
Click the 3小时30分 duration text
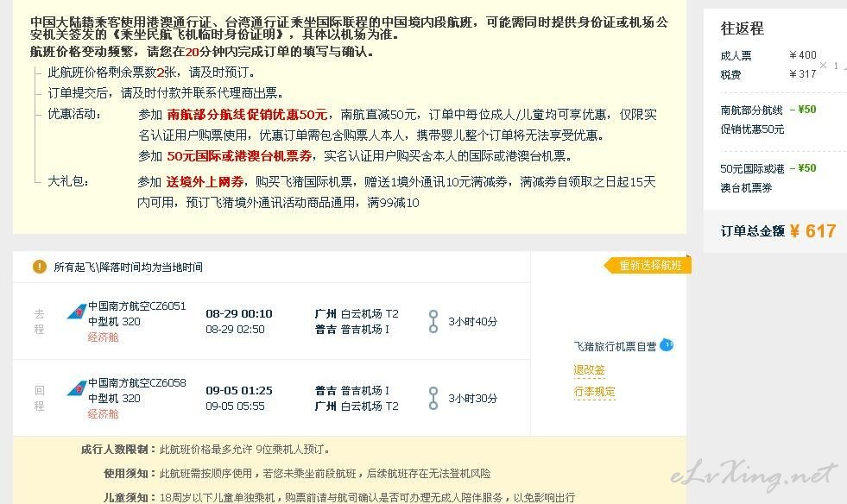point(472,398)
